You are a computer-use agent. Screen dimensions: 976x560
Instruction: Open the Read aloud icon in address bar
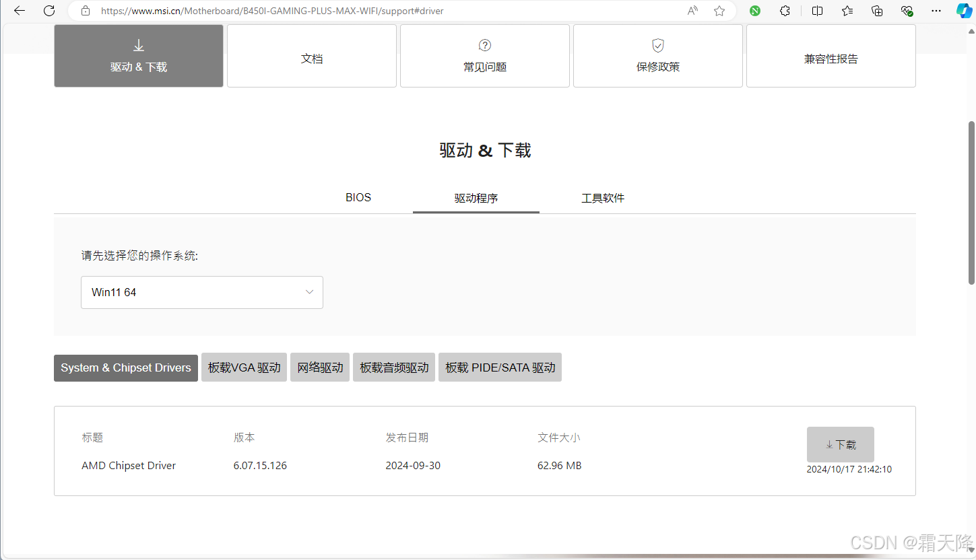[x=692, y=11]
